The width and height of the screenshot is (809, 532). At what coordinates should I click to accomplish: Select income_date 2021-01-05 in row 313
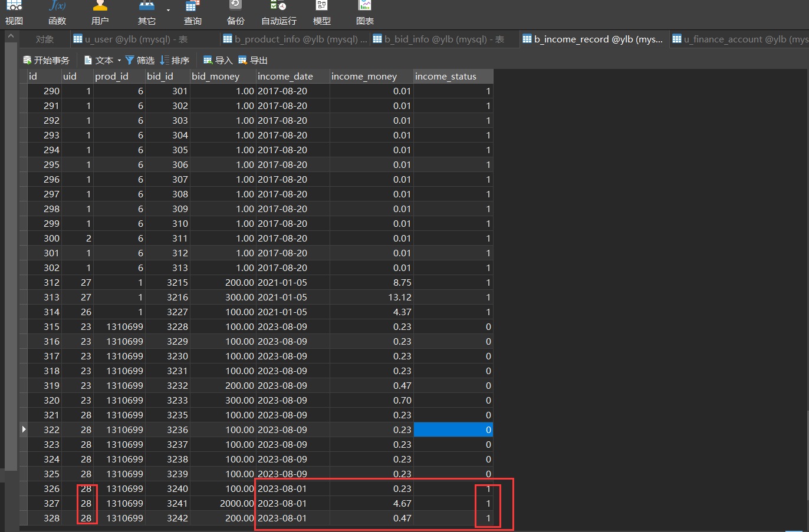point(292,297)
